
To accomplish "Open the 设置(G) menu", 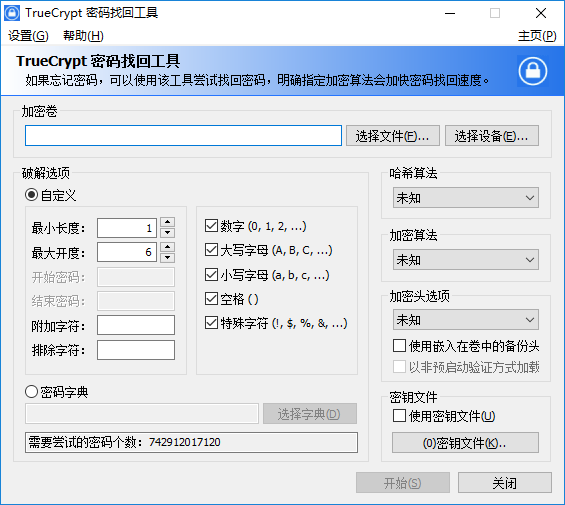I will 28,36.
